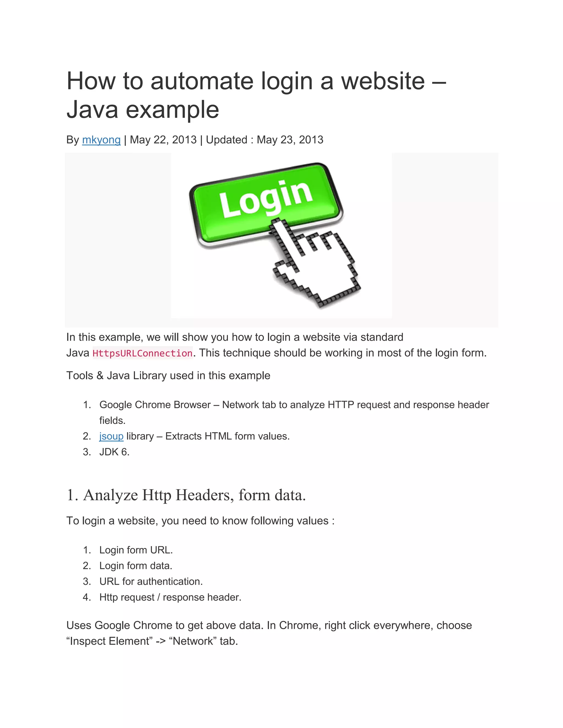The width and height of the screenshot is (563, 728).
Task: Click the 'Login form data' list item
Action: tap(136, 566)
